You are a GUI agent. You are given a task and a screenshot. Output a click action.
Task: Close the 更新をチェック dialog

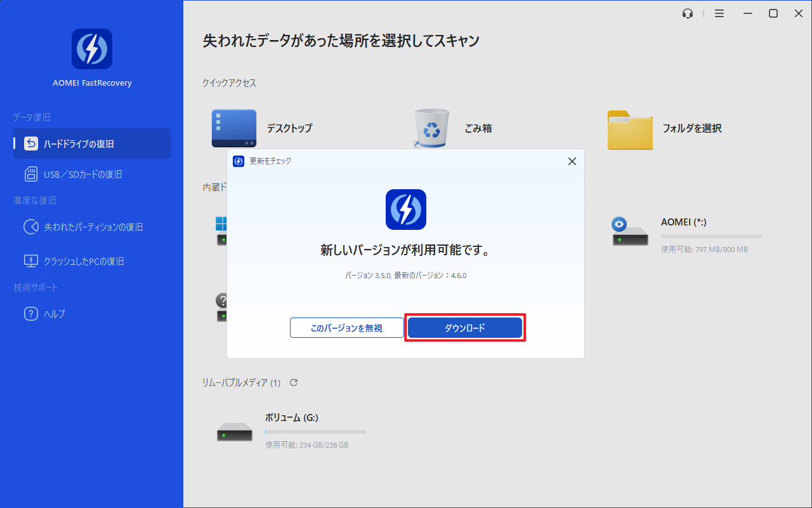pyautogui.click(x=572, y=161)
